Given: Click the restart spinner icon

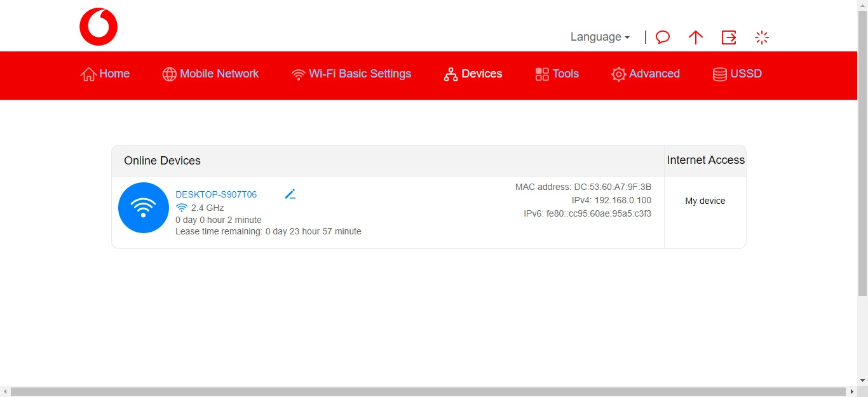Looking at the screenshot, I should point(761,37).
